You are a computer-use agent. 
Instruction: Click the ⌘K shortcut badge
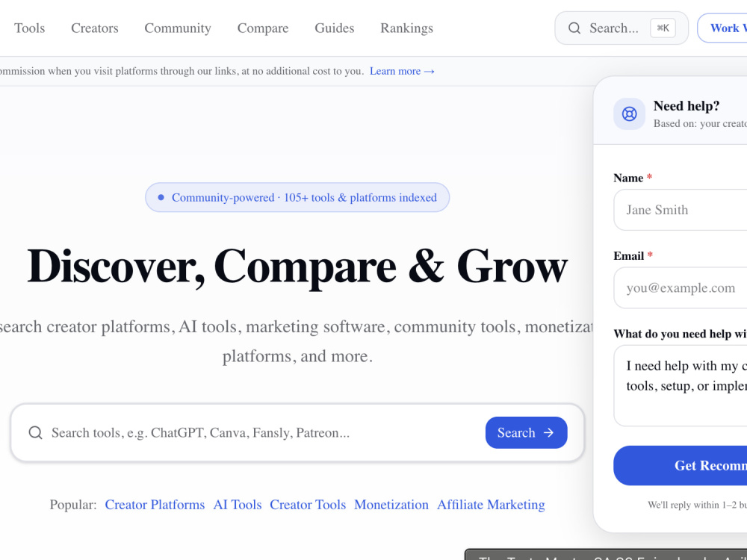(x=663, y=28)
